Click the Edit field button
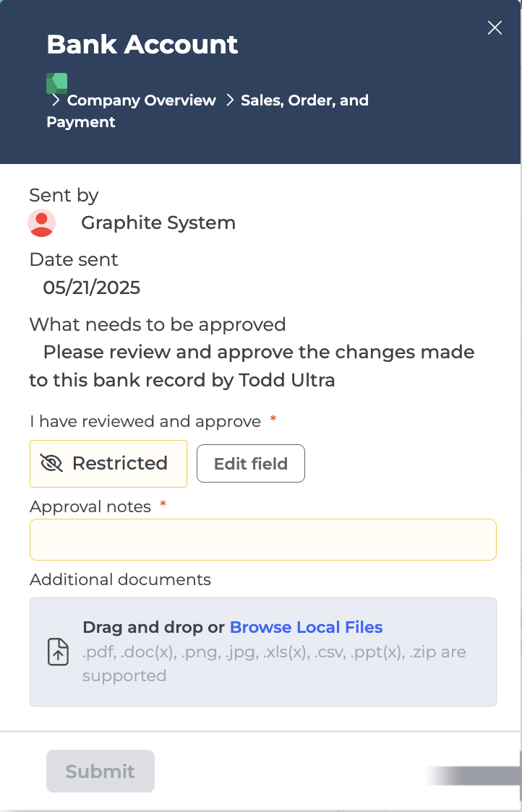The width and height of the screenshot is (522, 812). (x=251, y=464)
